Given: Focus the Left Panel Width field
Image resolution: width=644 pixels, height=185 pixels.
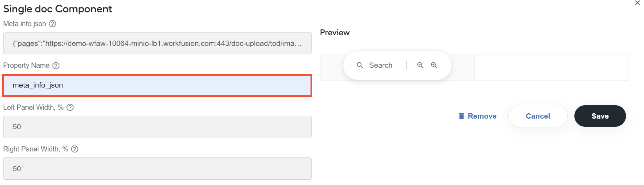Looking at the screenshot, I should 157,127.
